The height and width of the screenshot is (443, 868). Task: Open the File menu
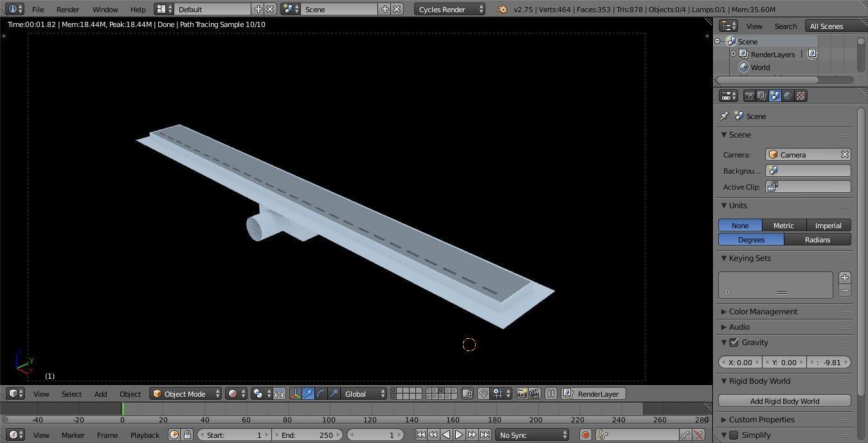pos(38,10)
